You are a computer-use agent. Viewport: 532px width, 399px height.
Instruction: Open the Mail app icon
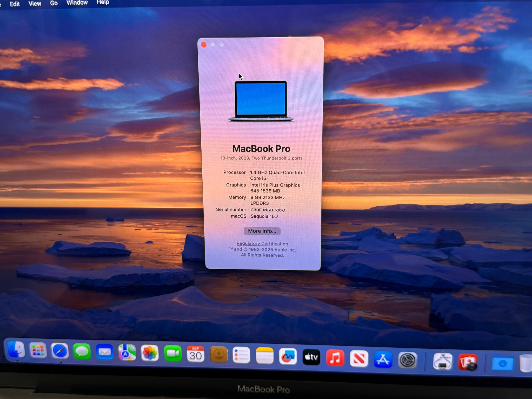point(105,352)
